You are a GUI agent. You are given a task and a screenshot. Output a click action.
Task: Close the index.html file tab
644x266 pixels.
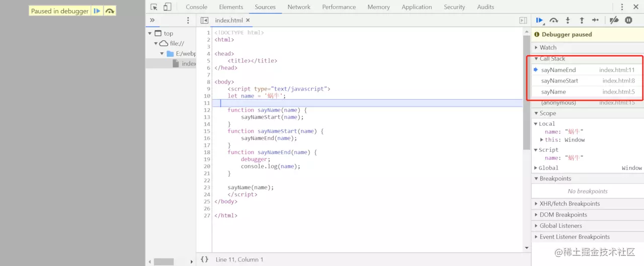click(248, 20)
